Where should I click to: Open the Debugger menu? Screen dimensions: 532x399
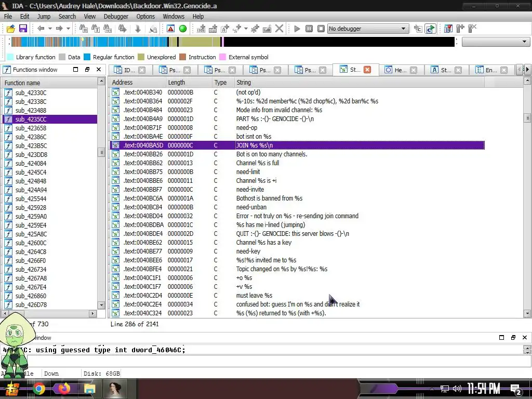(x=116, y=16)
